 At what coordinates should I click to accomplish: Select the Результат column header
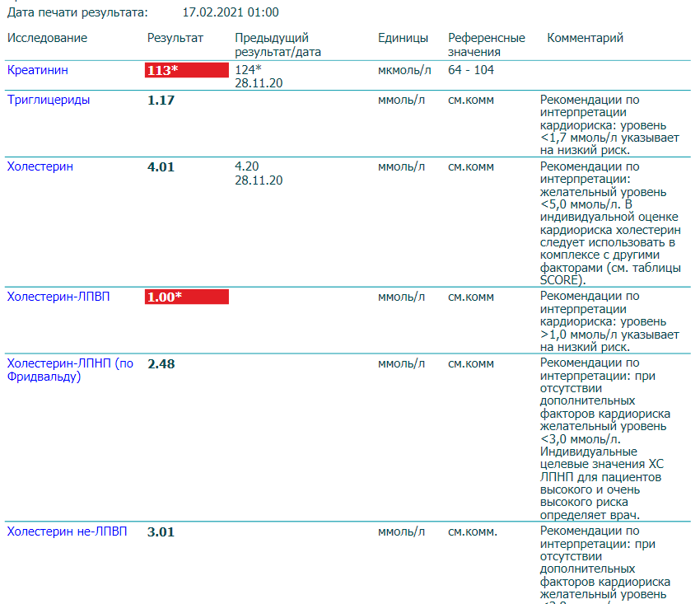(175, 38)
